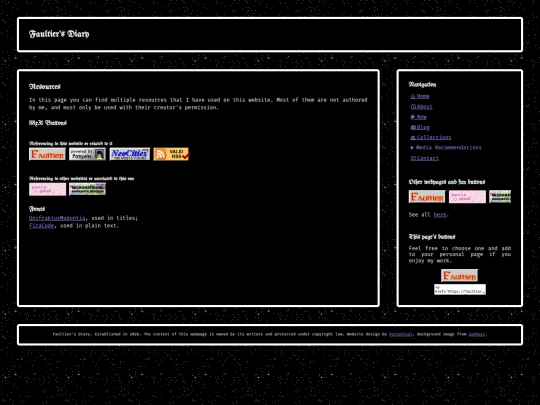Open the Blog link in Navigation
Screen dimensions: 540x405
420,127
